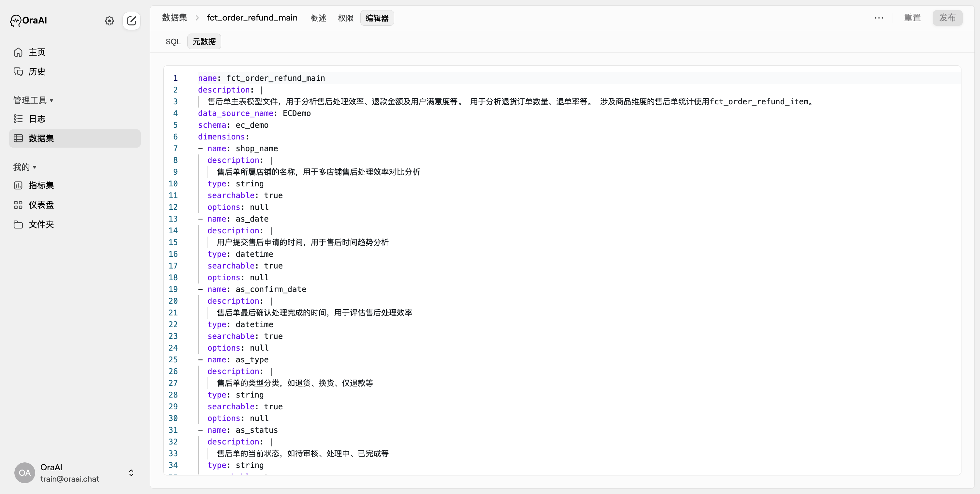Click the OraAI logo

click(x=28, y=21)
